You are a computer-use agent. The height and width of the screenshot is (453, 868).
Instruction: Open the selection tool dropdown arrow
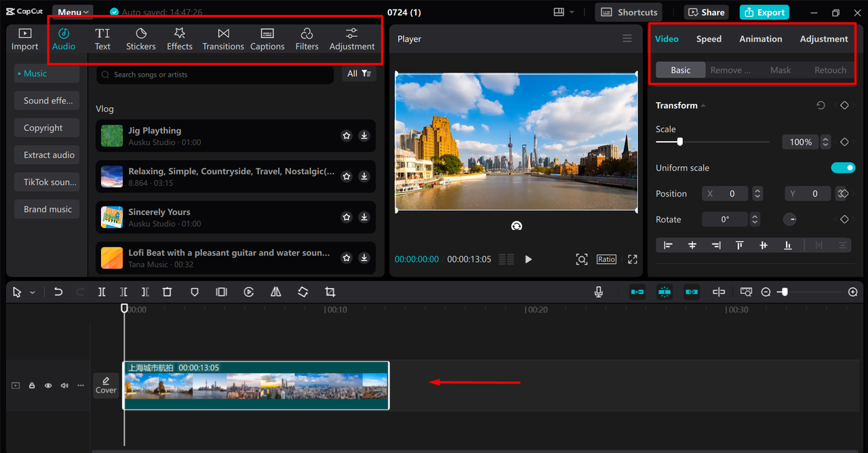point(32,292)
